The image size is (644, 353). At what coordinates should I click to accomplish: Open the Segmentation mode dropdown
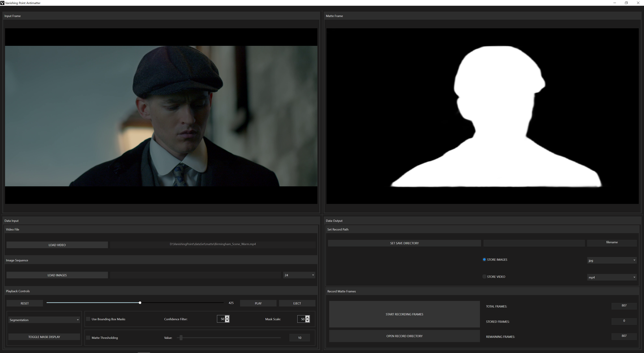tap(44, 320)
